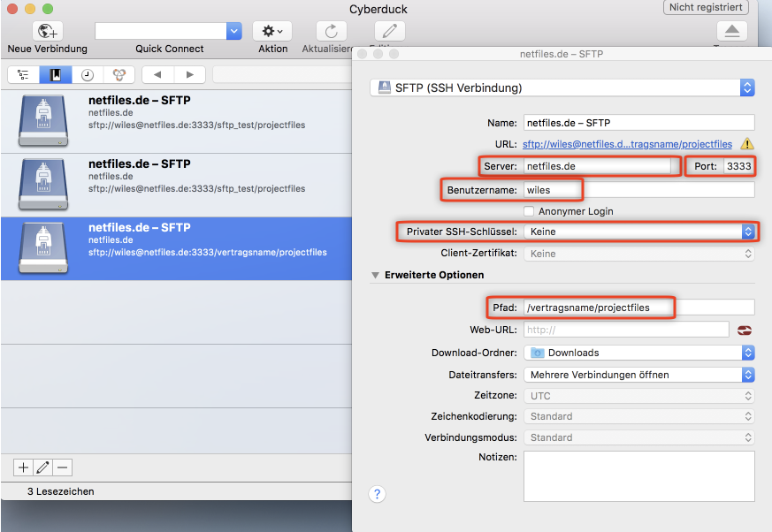Click the eject/disconnect toolbar icon

(x=731, y=31)
